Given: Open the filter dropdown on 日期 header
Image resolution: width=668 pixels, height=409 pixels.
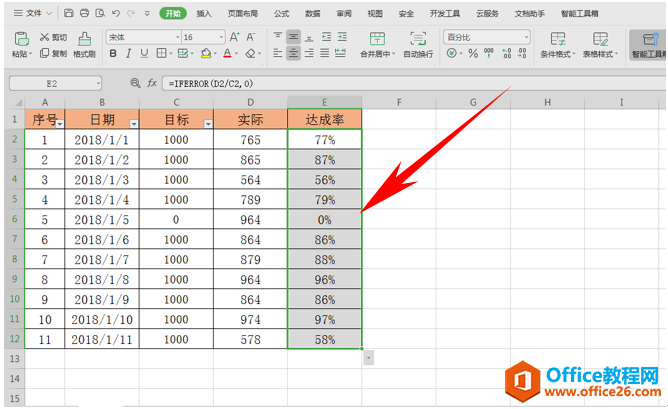Looking at the screenshot, I should pos(134,124).
